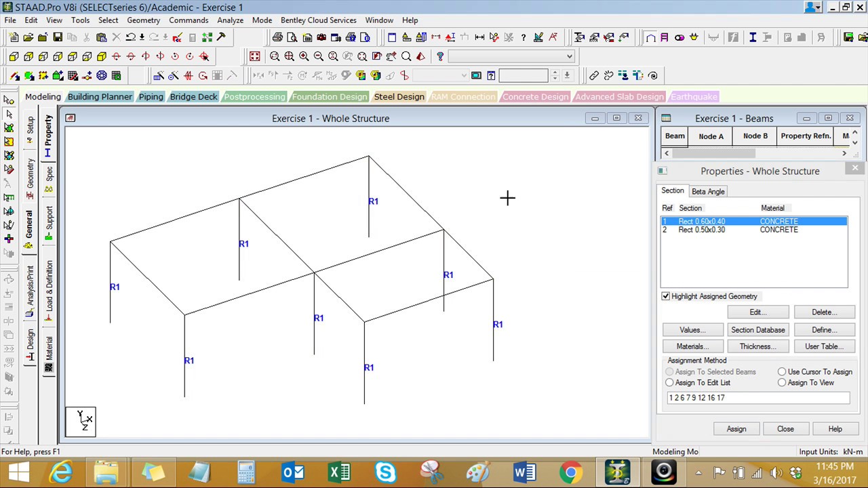The image size is (868, 488).
Task: Select Rect 0.50x0.30 property row
Action: [x=754, y=230]
